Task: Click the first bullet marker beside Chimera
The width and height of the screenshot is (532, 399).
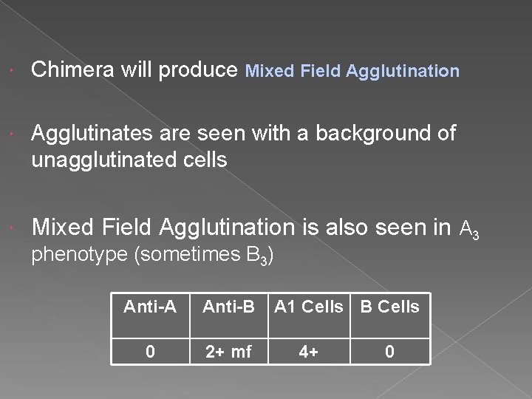Action: coord(11,70)
